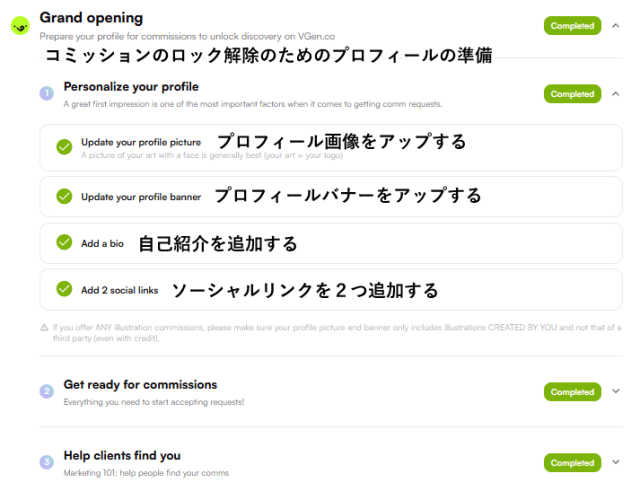The height and width of the screenshot is (480, 640).
Task: Toggle the profile banner checkmark
Action: 64,196
